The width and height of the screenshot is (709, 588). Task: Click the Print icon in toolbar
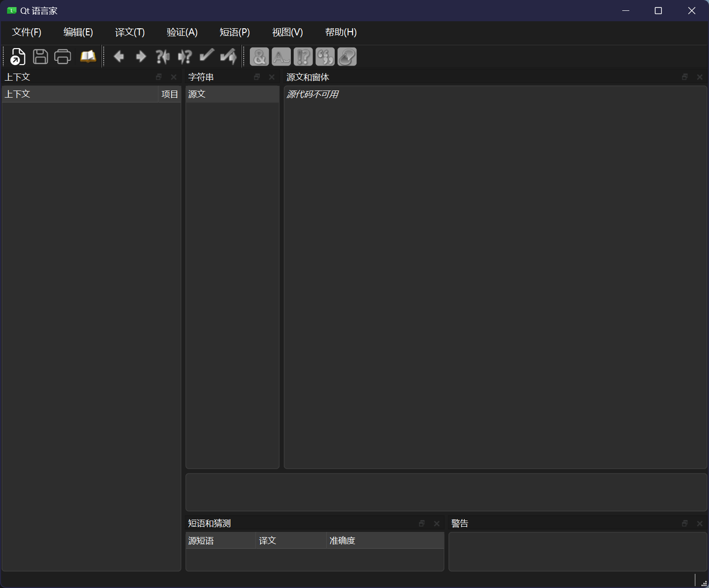pos(63,57)
